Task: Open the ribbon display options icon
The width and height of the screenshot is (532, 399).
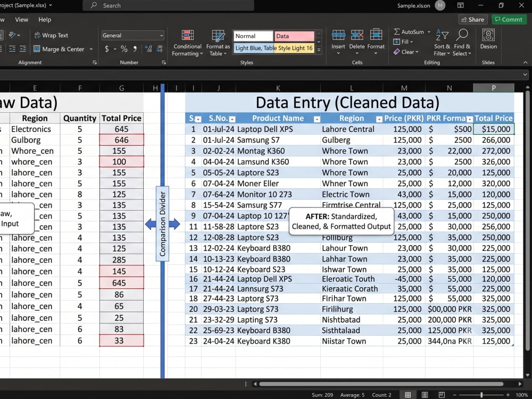Action: point(460,5)
